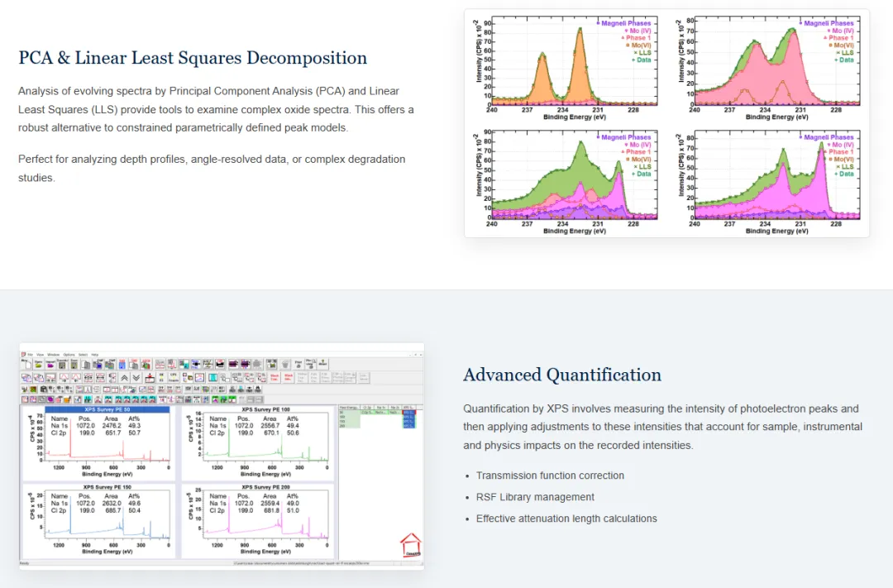Open the CasaXPS survey screenshot image

click(x=222, y=456)
